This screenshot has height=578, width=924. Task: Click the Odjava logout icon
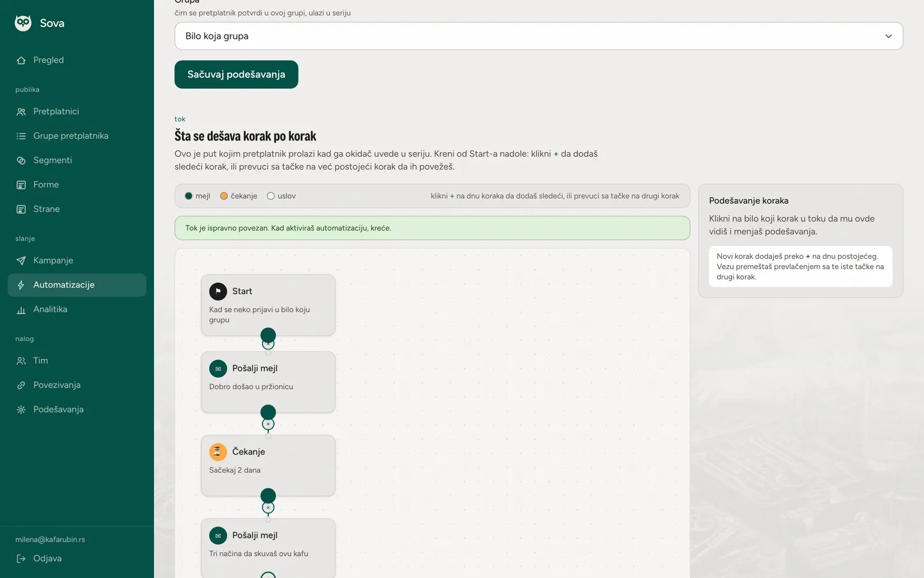coord(21,558)
